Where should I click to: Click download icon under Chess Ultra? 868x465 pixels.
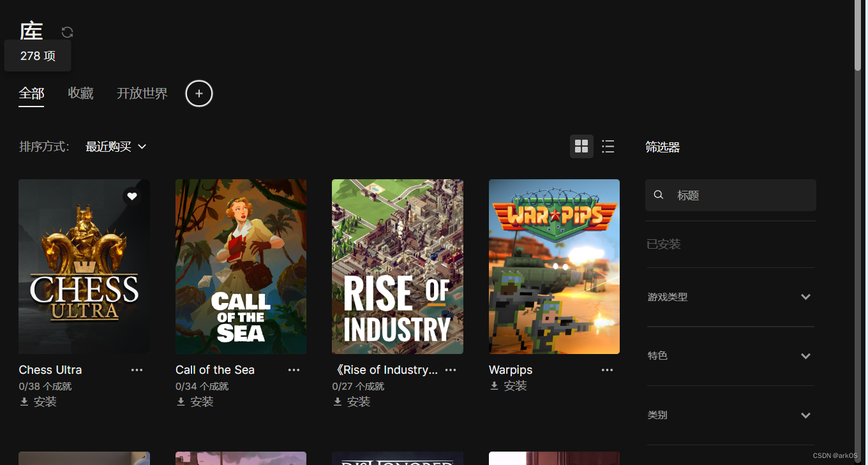24,402
